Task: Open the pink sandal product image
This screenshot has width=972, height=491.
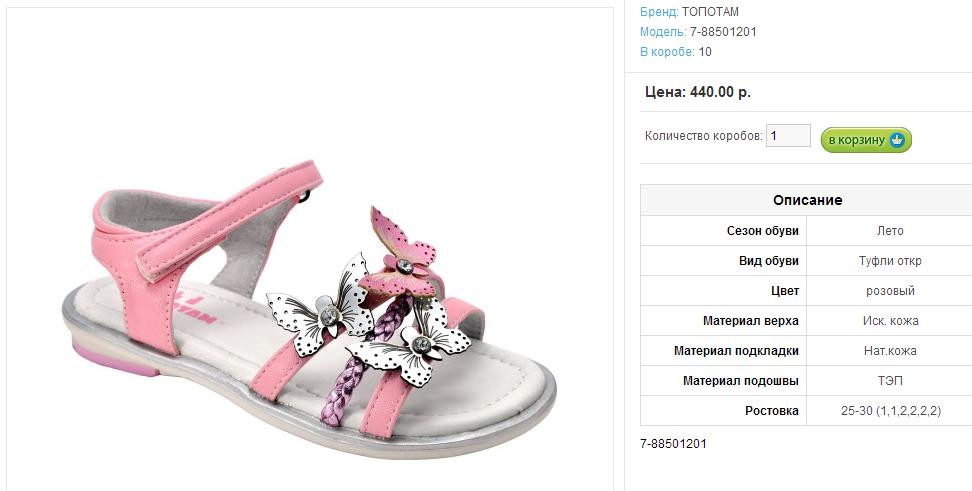Action: [x=310, y=300]
